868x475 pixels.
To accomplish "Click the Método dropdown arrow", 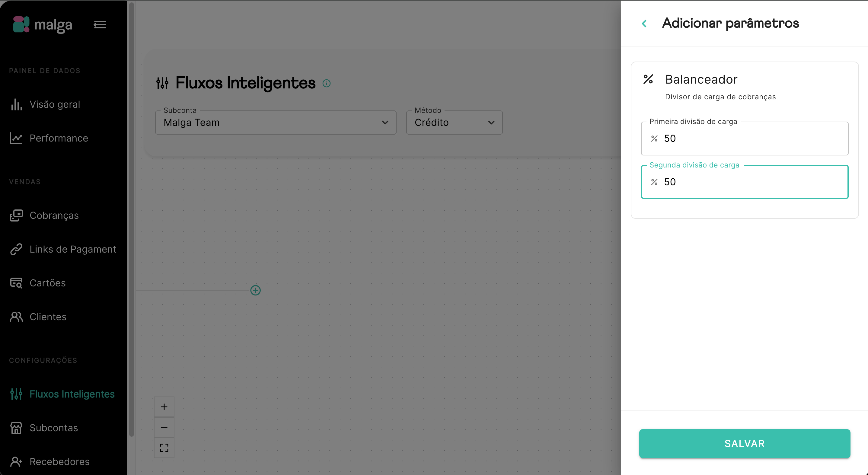I will pos(491,123).
